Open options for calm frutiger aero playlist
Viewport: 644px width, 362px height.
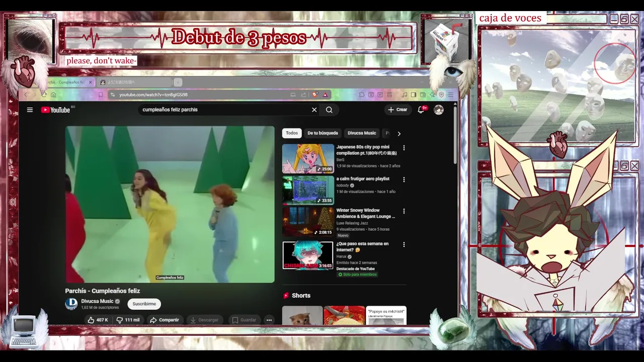pos(404,179)
